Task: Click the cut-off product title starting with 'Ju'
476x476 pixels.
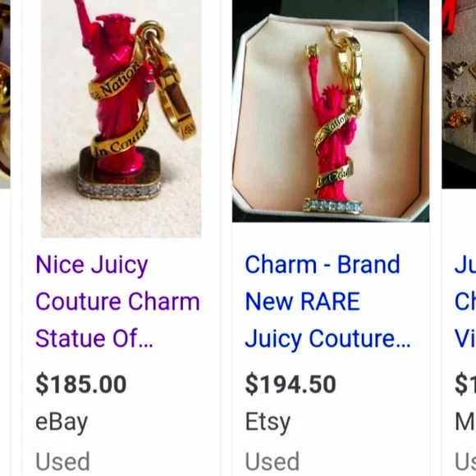Action: click(x=465, y=301)
